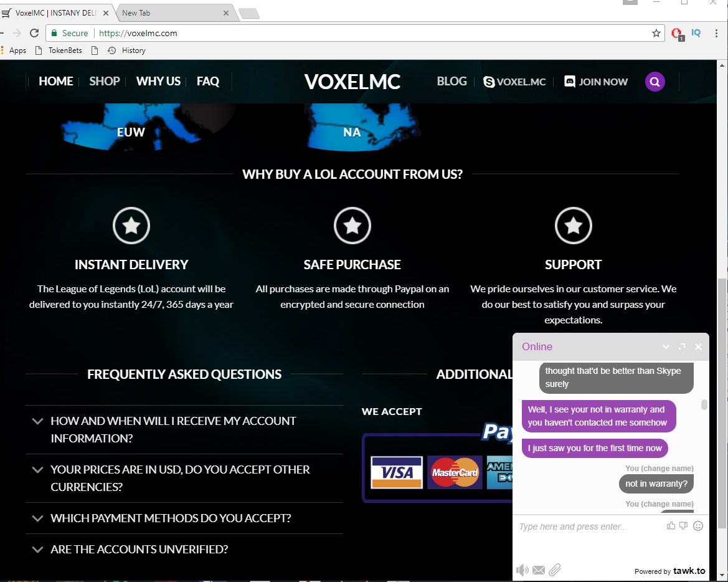Open the emoji picker in chat
The height and width of the screenshot is (582, 728).
(698, 526)
